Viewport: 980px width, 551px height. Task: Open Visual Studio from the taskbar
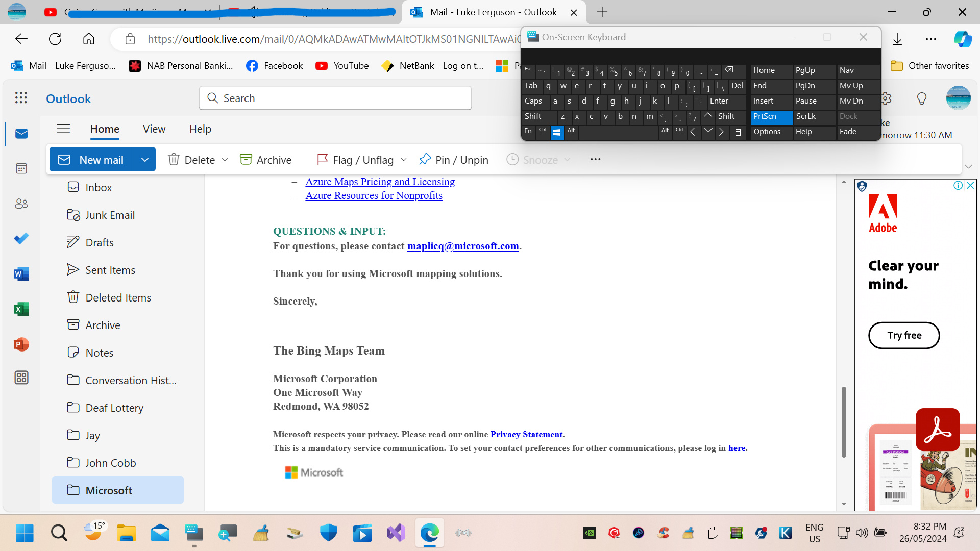(396, 533)
